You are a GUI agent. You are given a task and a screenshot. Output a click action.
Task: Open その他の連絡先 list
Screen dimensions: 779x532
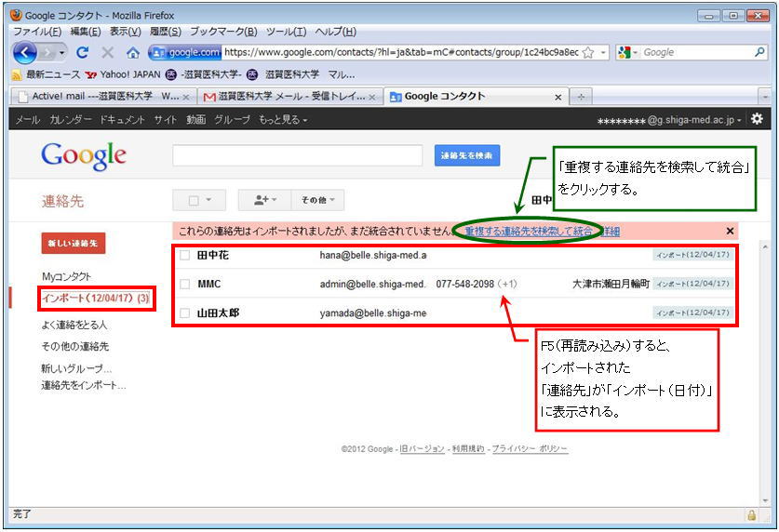75,346
